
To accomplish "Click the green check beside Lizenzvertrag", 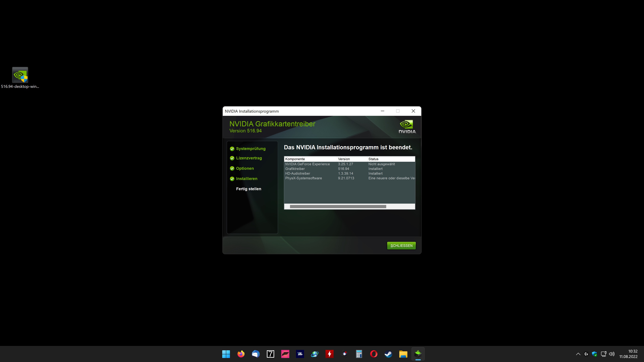I will [x=232, y=158].
